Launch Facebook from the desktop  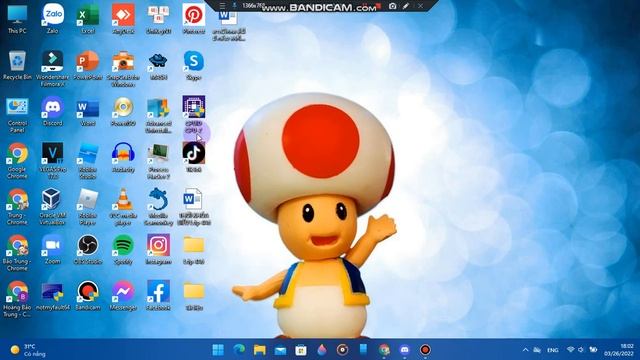[158, 296]
